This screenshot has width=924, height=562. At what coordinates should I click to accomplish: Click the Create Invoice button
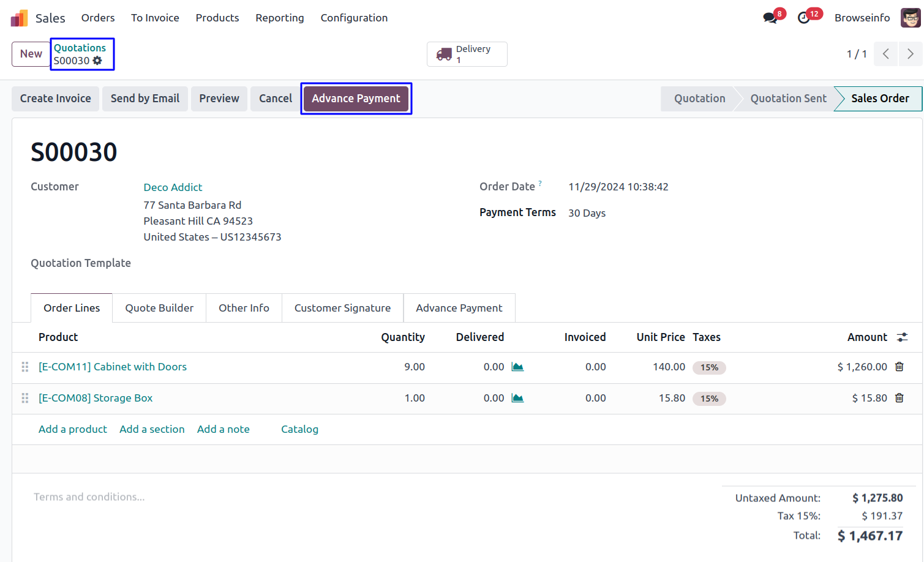pos(55,99)
